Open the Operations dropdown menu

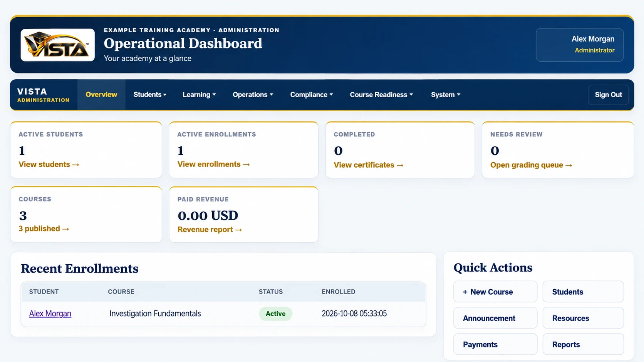253,95
